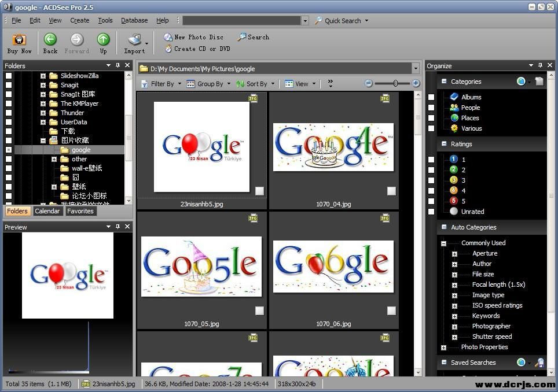
Task: Collapse the Categories section header
Action: click(444, 82)
